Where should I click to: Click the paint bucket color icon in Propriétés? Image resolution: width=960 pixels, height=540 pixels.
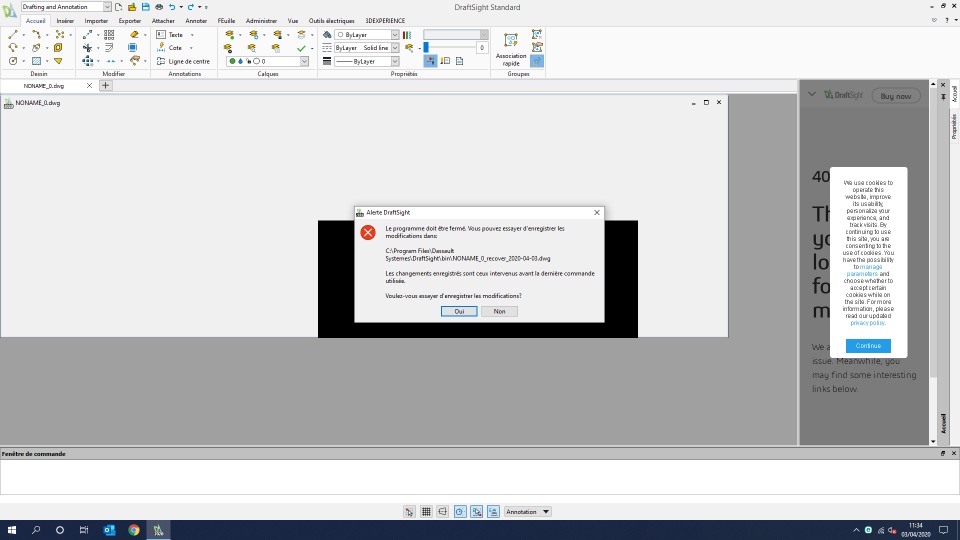tap(327, 35)
